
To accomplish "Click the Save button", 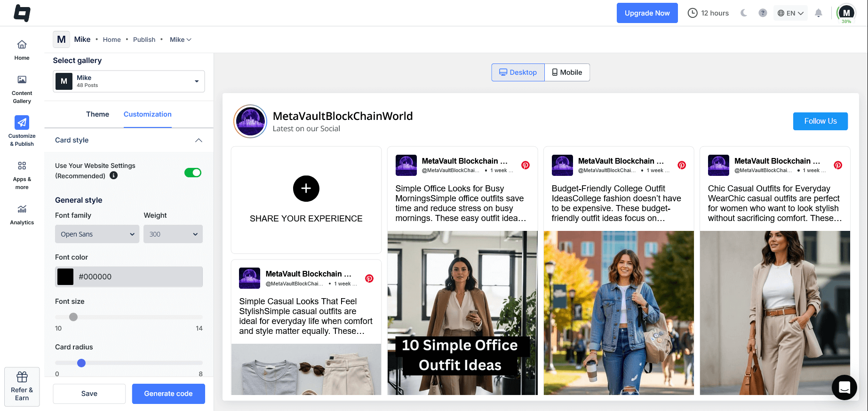I will click(89, 394).
